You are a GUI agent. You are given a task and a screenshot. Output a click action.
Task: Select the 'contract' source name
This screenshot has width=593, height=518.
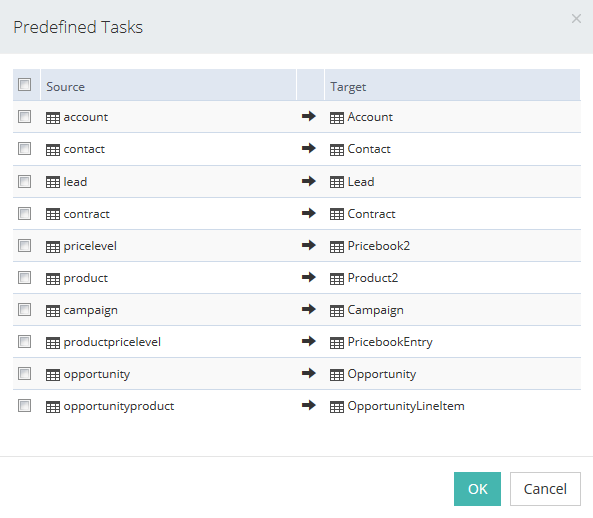click(x=87, y=214)
